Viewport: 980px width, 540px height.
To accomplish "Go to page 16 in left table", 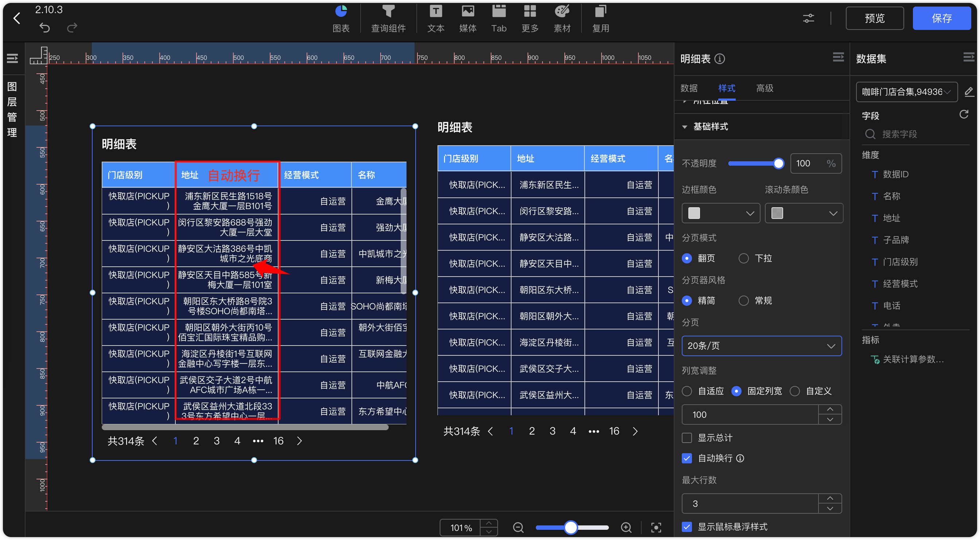I will point(279,441).
